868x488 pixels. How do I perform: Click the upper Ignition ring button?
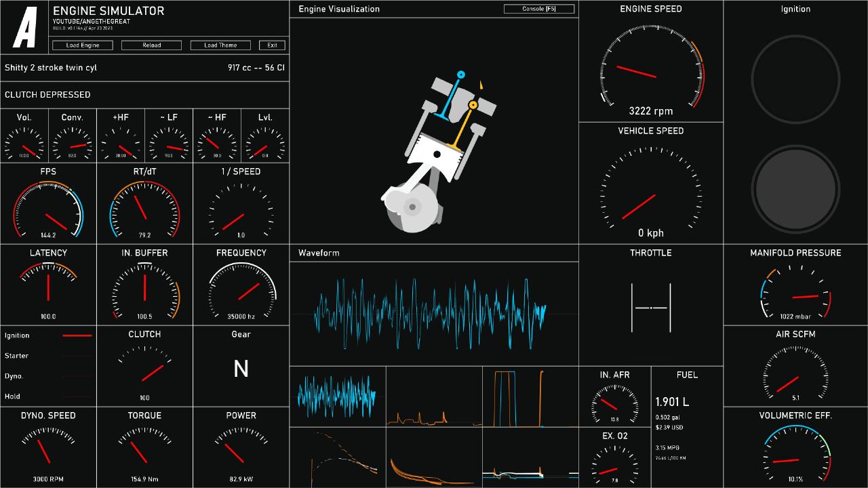(x=795, y=79)
